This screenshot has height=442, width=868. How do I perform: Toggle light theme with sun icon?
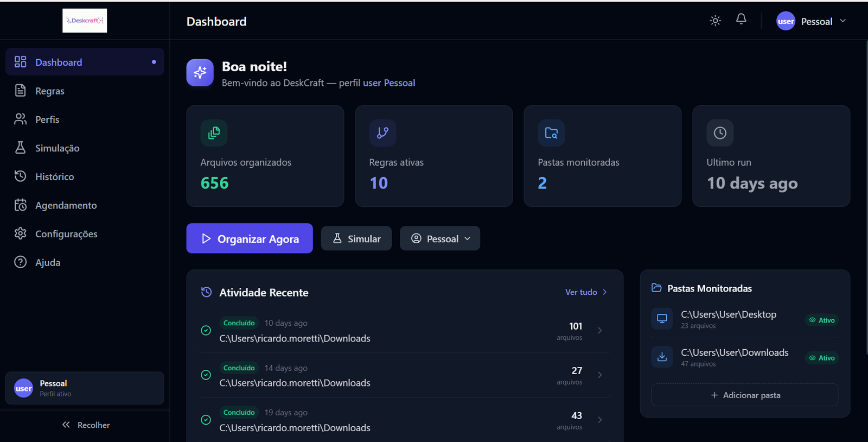715,21
